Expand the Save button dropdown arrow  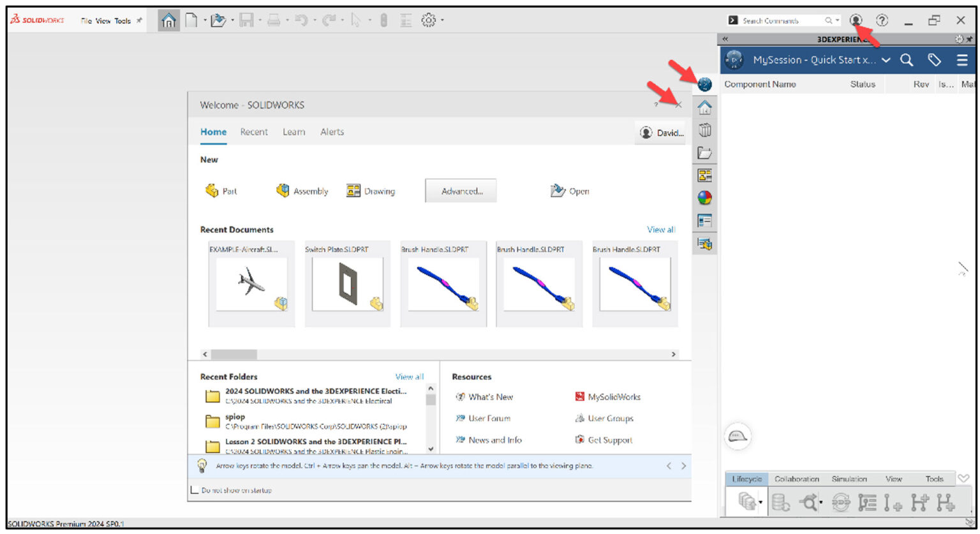261,20
